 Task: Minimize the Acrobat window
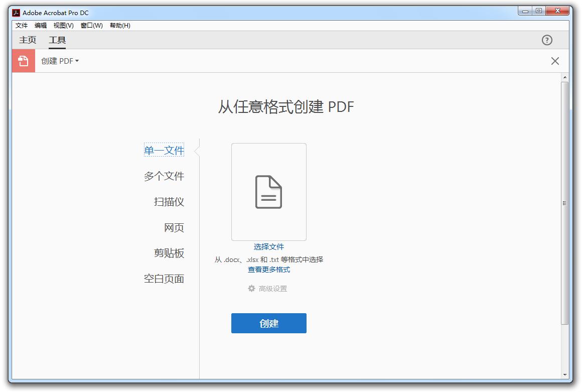click(x=525, y=11)
